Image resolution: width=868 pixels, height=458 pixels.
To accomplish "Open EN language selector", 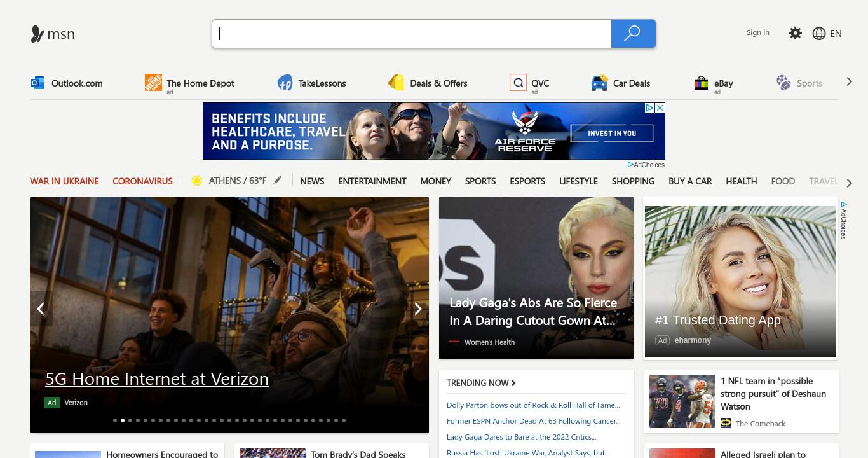I will pos(836,34).
